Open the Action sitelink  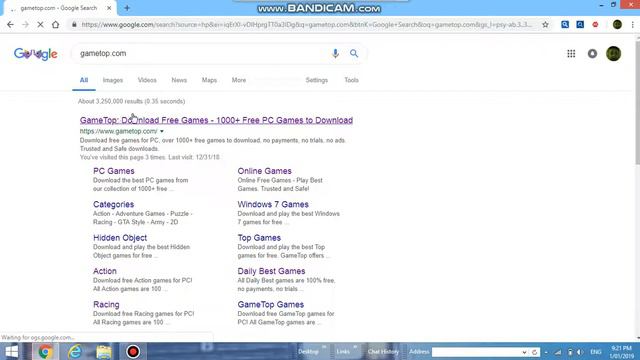click(x=104, y=271)
